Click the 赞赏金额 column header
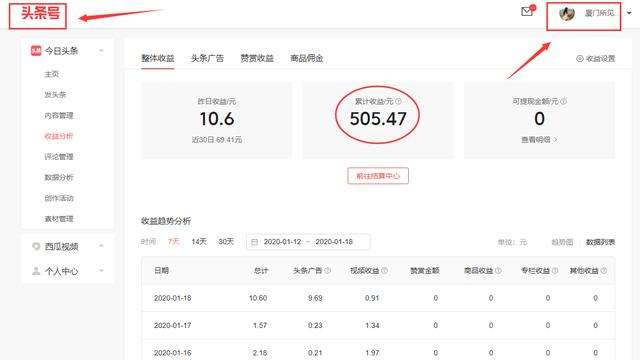Viewport: 640px width, 360px height. click(424, 270)
